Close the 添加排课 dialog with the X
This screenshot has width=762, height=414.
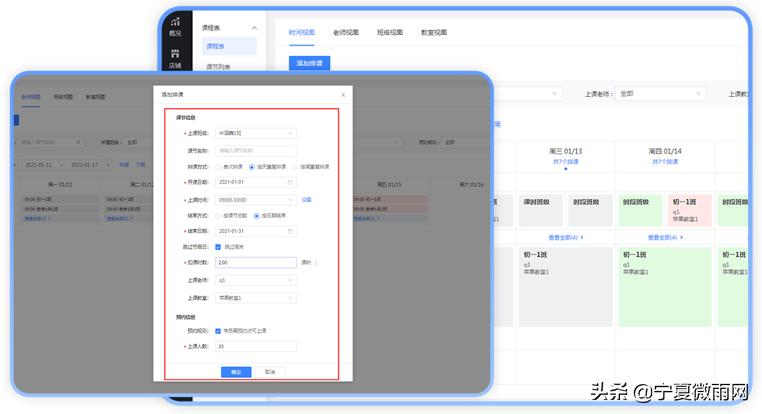pyautogui.click(x=343, y=95)
